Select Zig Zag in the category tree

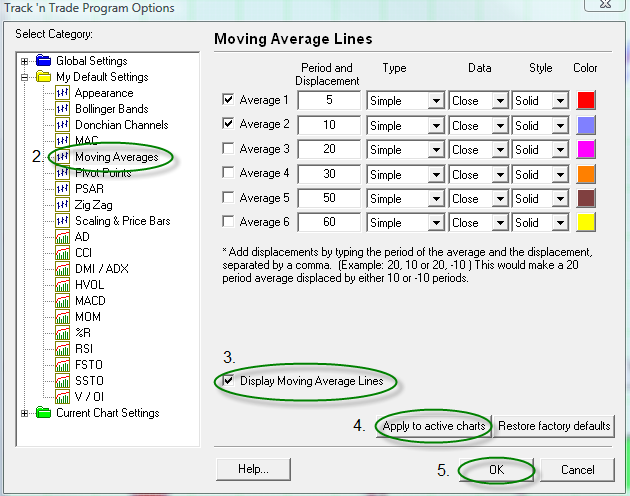click(94, 205)
